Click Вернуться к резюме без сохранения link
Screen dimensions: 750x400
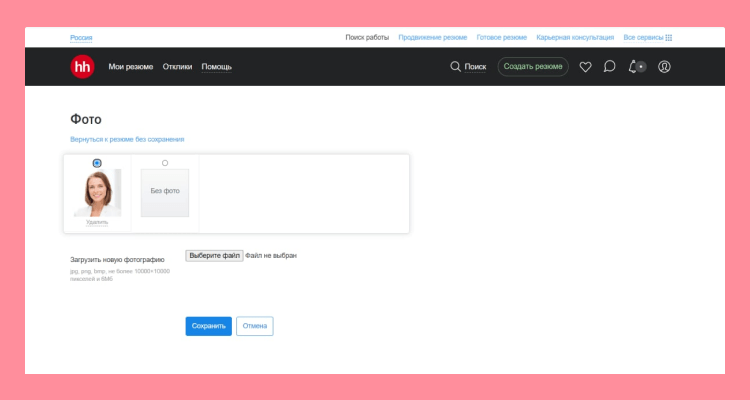tap(127, 139)
